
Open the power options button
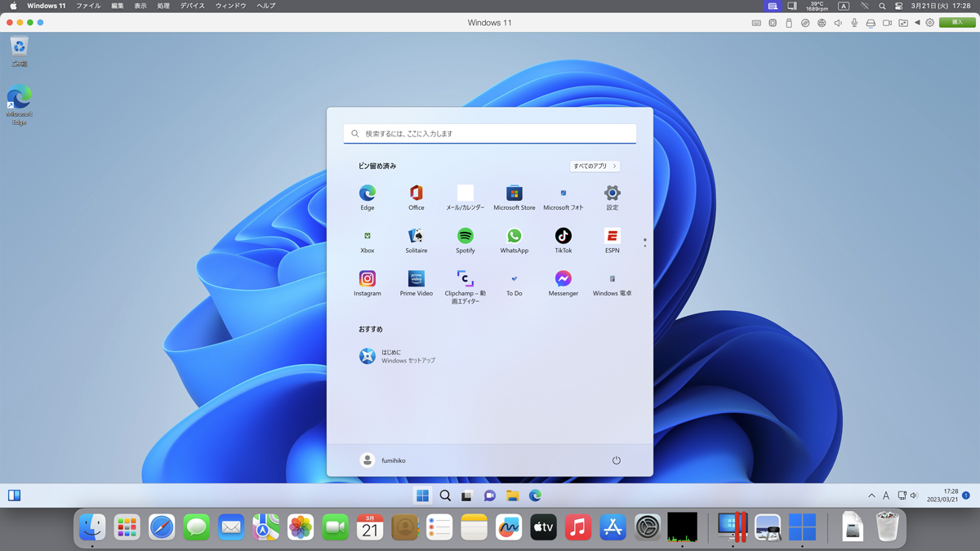tap(617, 460)
